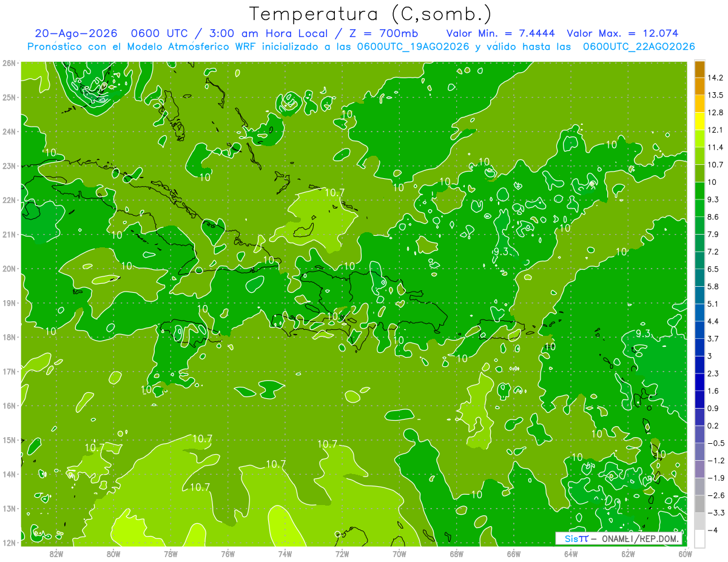Pick the gray swatch between -3.3 and -2.6

(699, 504)
